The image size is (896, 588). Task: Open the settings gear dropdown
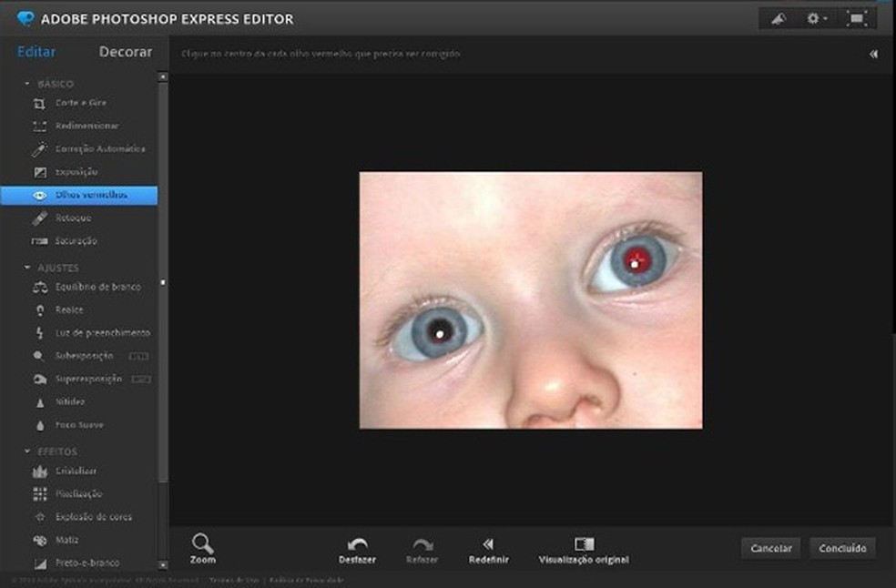click(x=816, y=18)
